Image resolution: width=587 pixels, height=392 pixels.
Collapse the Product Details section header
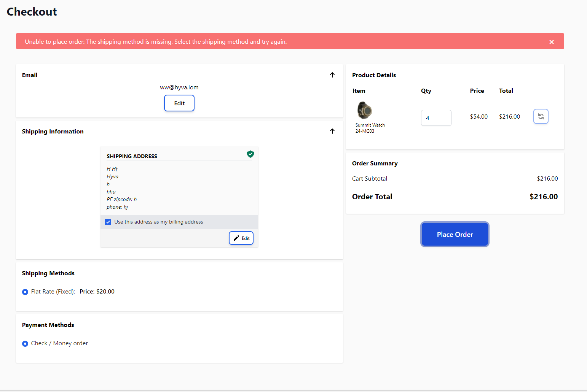(374, 75)
